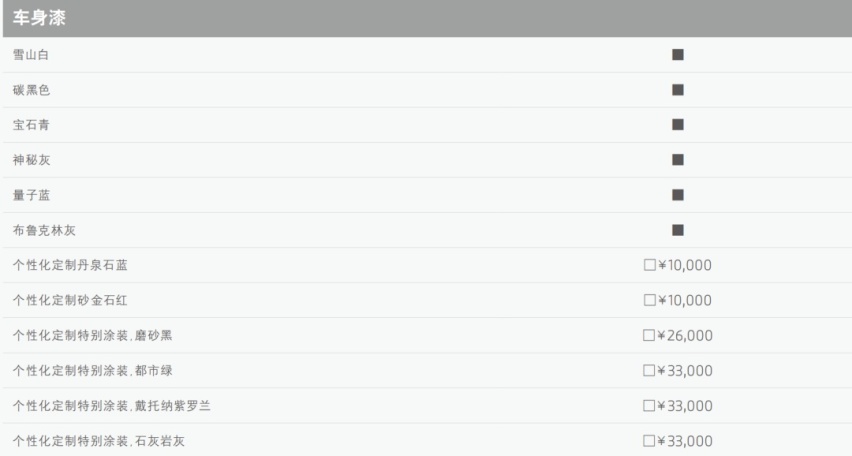Check the 个性化定制砂金石红 ¥10,000 checkbox
The height and width of the screenshot is (456, 852).
649,300
